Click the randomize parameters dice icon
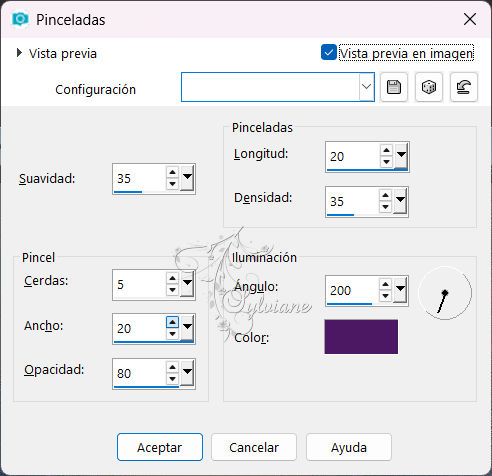The height and width of the screenshot is (476, 492). pyautogui.click(x=429, y=87)
